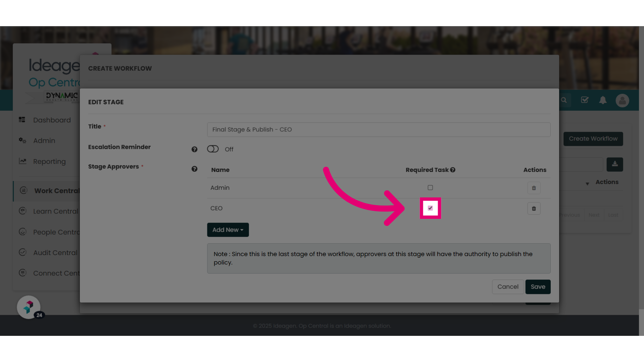Open the user profile avatar
The image size is (644, 362).
[x=622, y=101]
